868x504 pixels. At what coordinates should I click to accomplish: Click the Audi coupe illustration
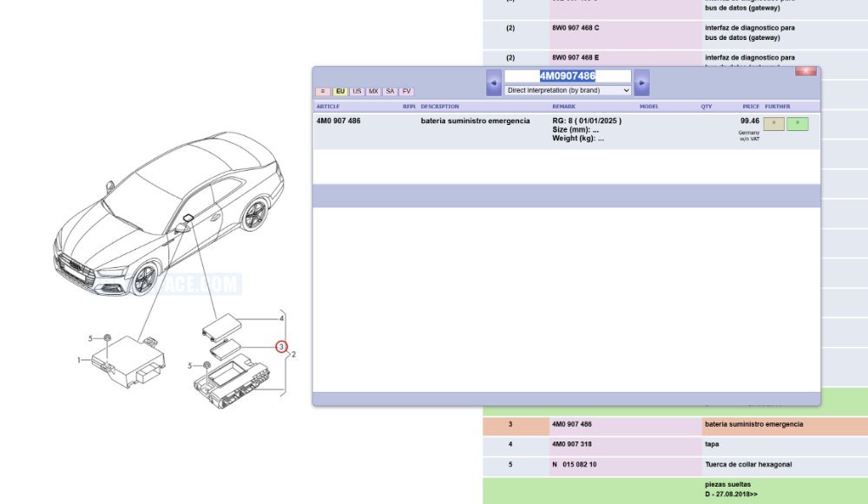pos(168,213)
